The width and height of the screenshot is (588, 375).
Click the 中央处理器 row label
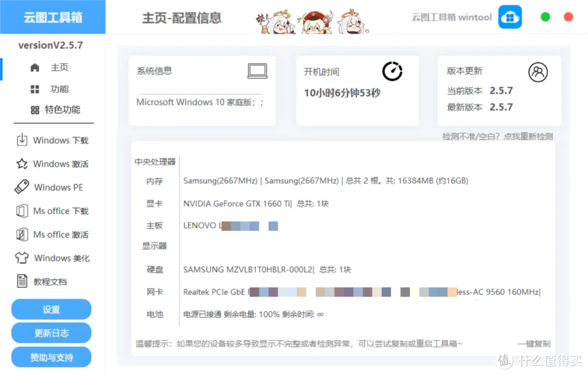[x=155, y=162]
